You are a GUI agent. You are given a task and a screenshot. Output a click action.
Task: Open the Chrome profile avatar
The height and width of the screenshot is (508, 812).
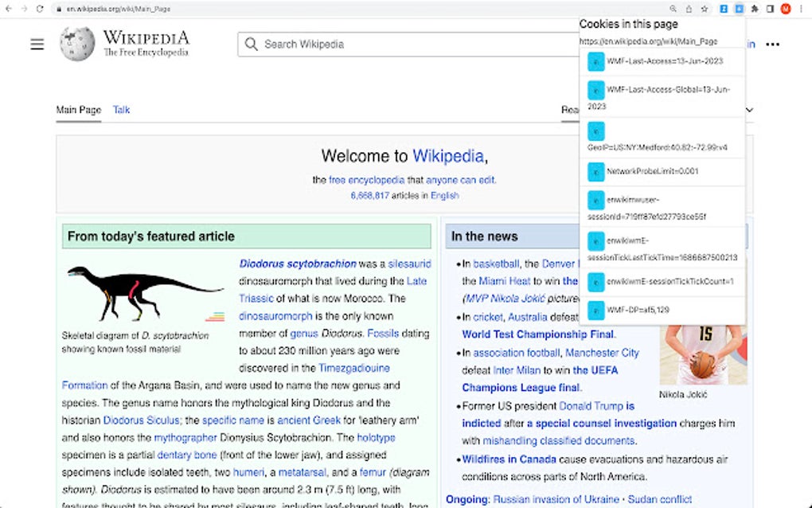[x=786, y=9]
